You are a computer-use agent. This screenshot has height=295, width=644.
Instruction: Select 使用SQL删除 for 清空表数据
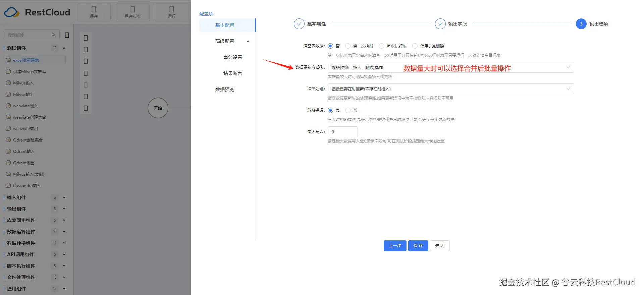[415, 46]
